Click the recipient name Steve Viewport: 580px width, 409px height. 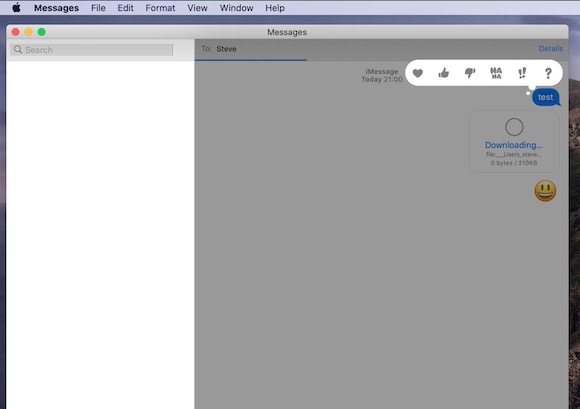226,49
